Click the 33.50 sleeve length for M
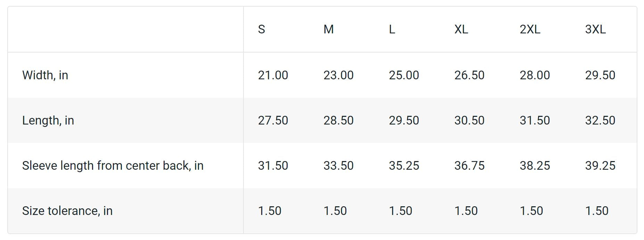 coord(338,166)
